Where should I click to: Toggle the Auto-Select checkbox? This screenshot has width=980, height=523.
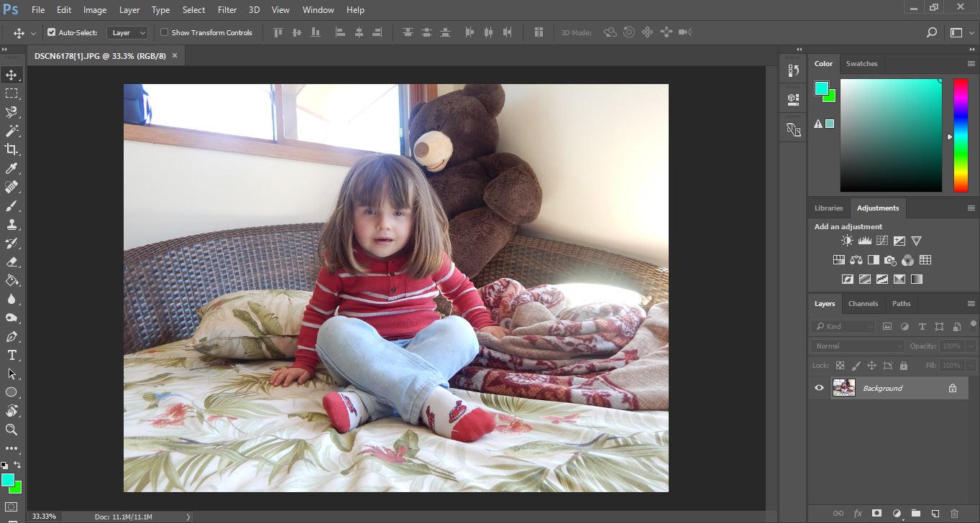[52, 32]
